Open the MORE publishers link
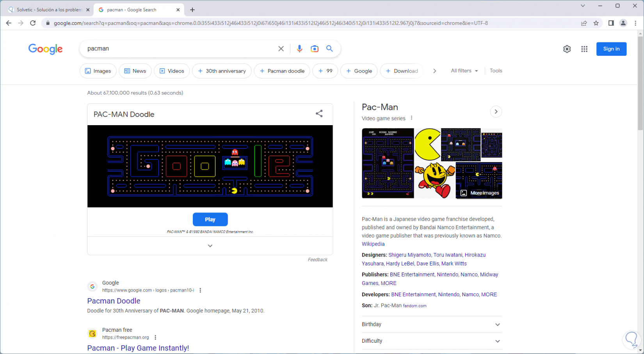 tap(389, 283)
